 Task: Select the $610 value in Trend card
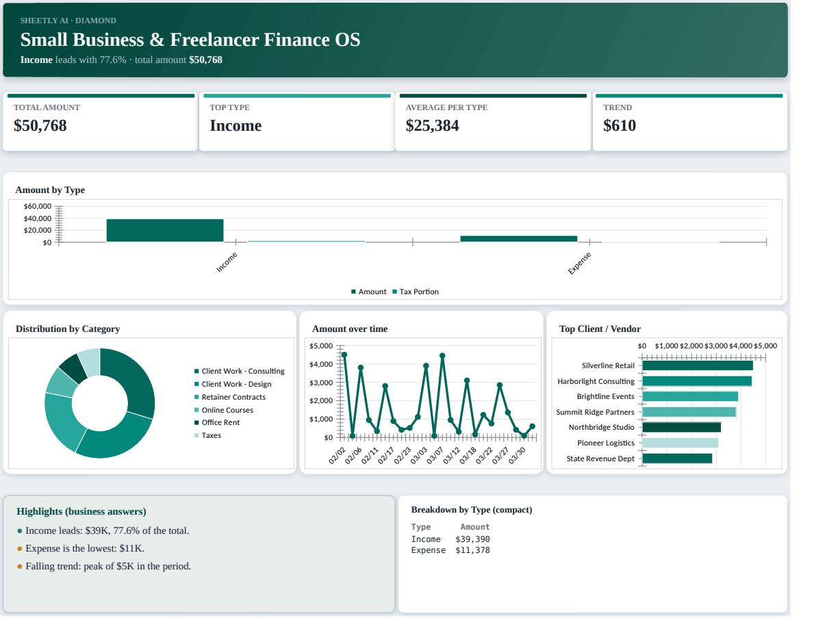[x=620, y=126]
